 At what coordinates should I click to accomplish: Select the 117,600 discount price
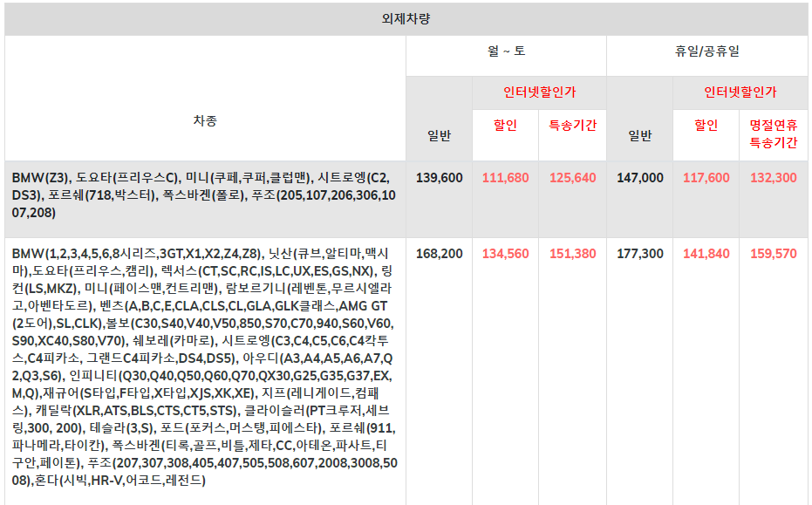click(x=706, y=178)
